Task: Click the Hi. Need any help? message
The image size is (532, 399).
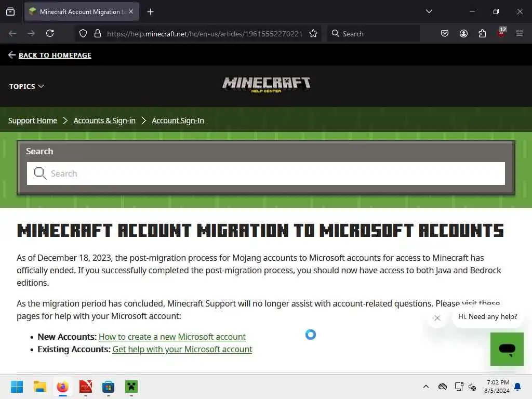Action: coord(487,316)
